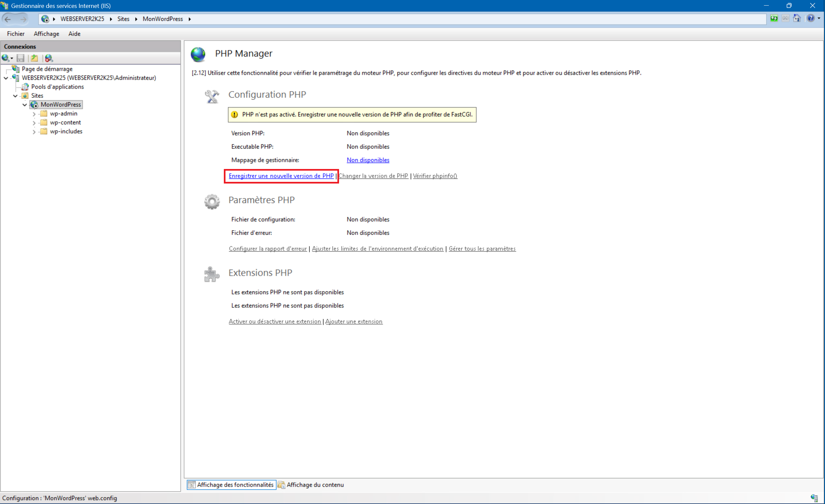
Task: Collapse the WEBSERVER2K25 server node
Action: tap(6, 78)
